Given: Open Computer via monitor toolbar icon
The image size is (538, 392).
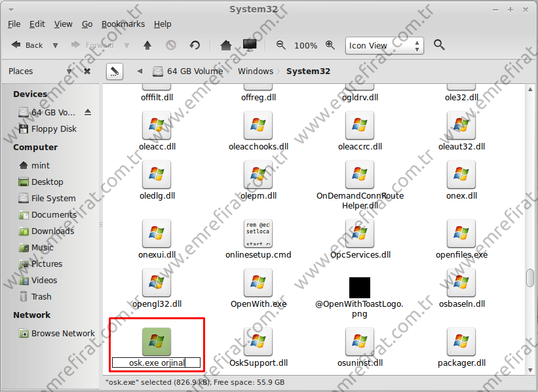Looking at the screenshot, I should click(x=249, y=45).
